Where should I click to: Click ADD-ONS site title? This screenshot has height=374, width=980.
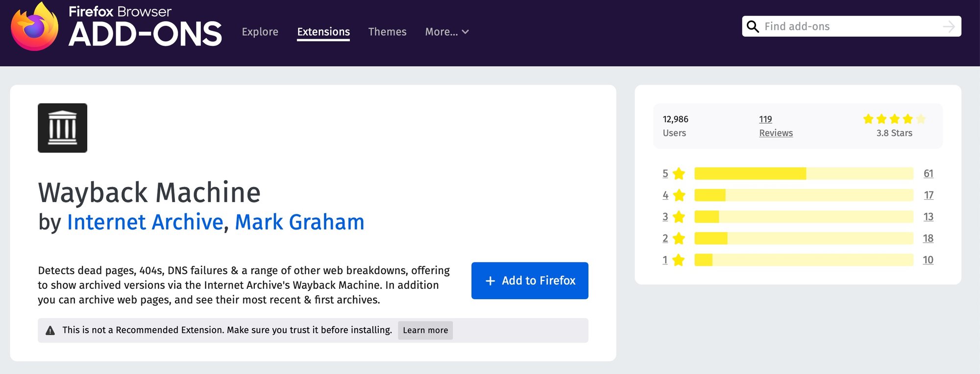pos(145,34)
